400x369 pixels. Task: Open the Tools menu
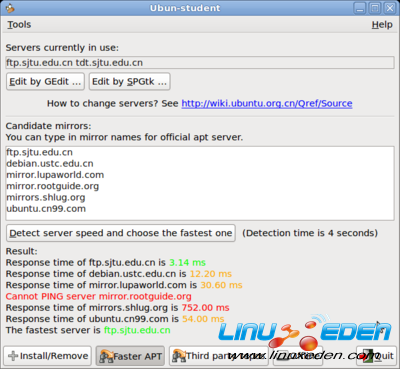point(19,25)
